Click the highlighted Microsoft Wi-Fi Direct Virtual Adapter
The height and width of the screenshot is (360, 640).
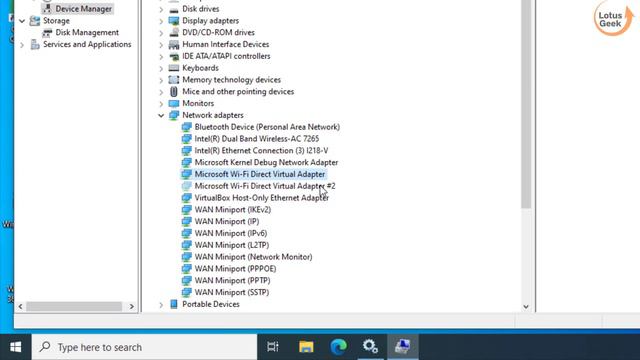[x=260, y=174]
